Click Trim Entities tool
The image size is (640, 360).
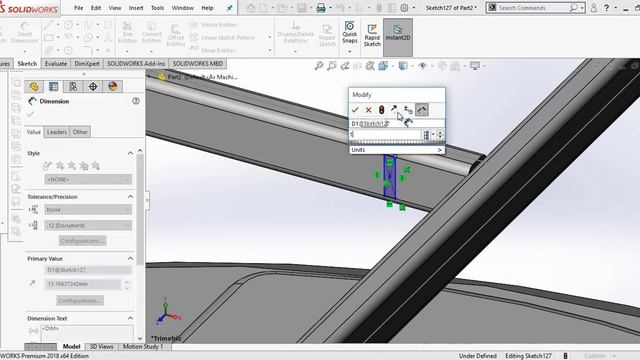(127, 33)
